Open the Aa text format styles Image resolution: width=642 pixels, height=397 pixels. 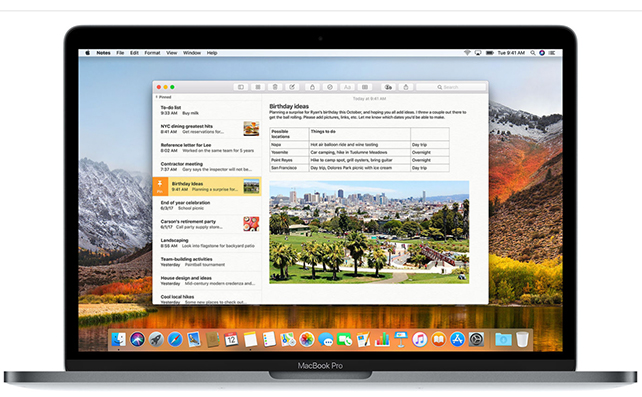click(347, 87)
